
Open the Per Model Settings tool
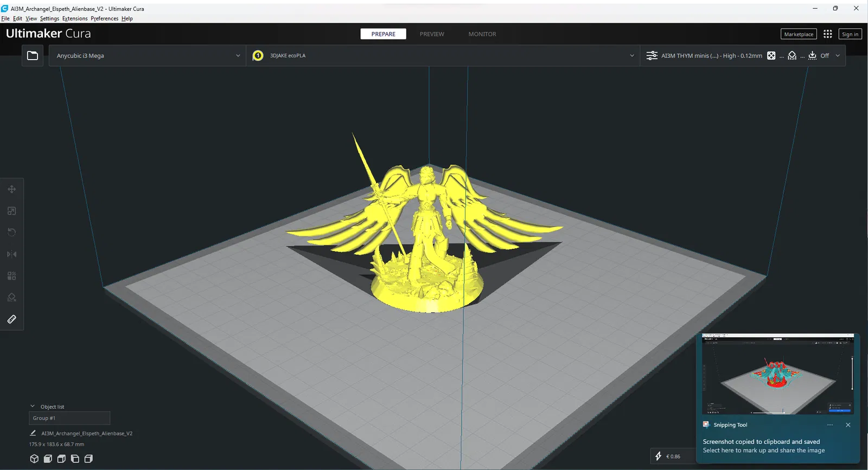coord(12,276)
